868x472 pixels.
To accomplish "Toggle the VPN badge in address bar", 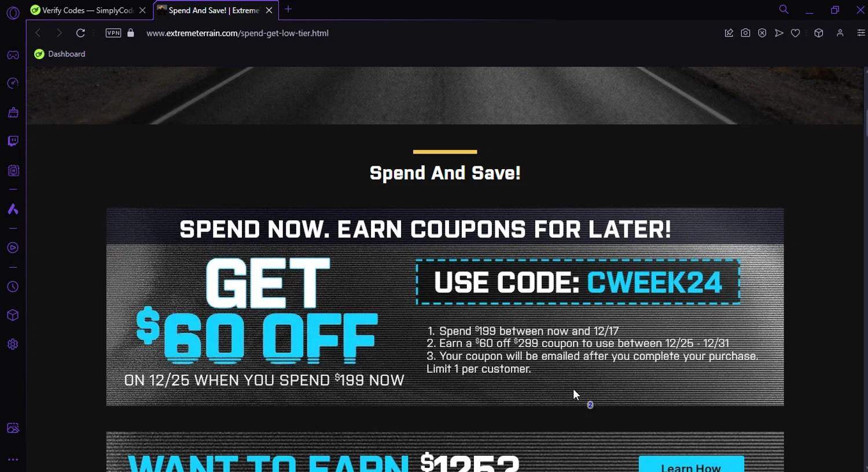I will click(113, 33).
